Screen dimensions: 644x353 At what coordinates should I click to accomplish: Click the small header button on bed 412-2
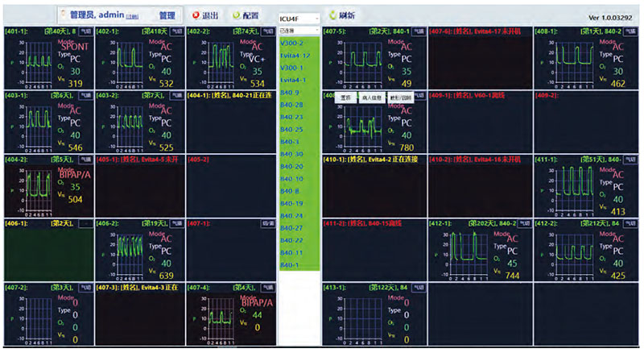click(x=630, y=223)
